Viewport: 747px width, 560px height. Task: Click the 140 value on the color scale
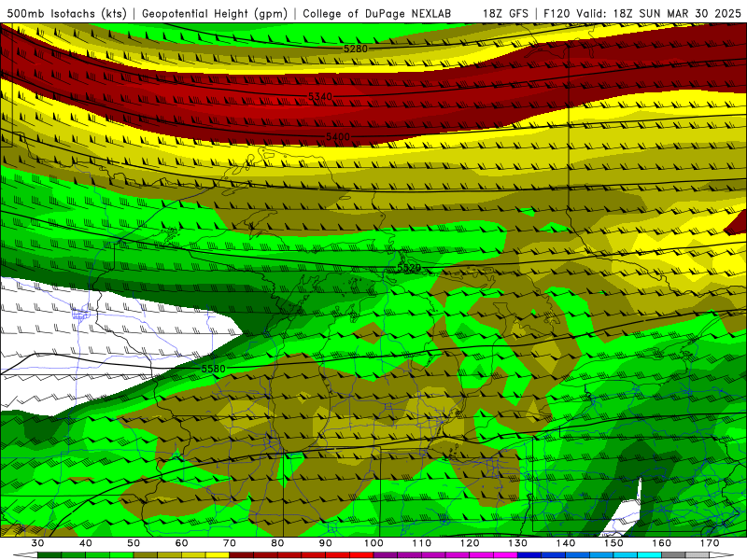click(x=566, y=543)
